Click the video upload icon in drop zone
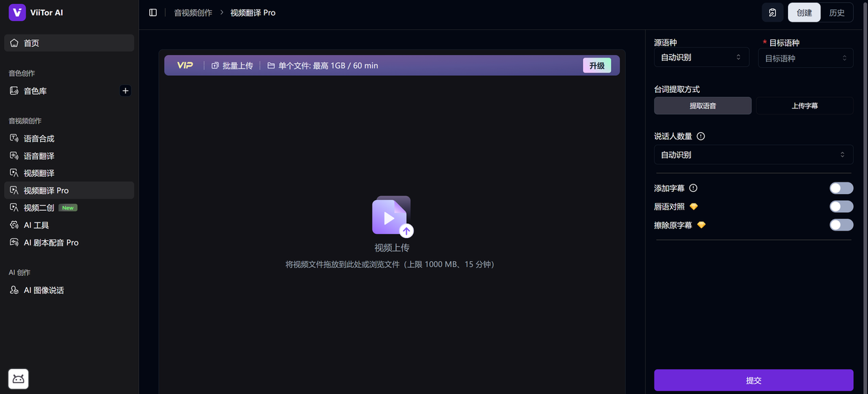The image size is (868, 394). (x=393, y=216)
